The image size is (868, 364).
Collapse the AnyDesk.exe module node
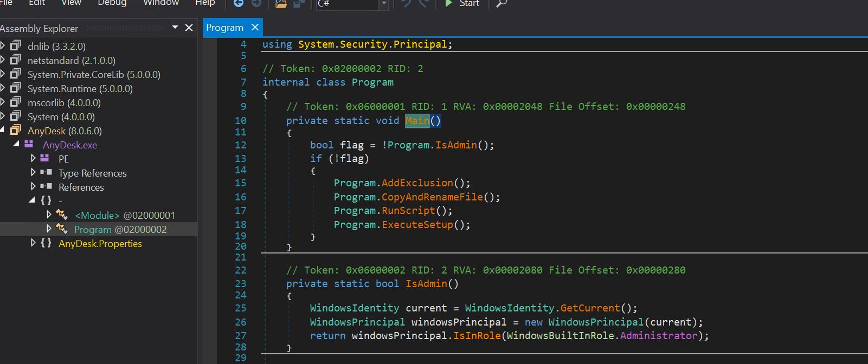pyautogui.click(x=16, y=144)
